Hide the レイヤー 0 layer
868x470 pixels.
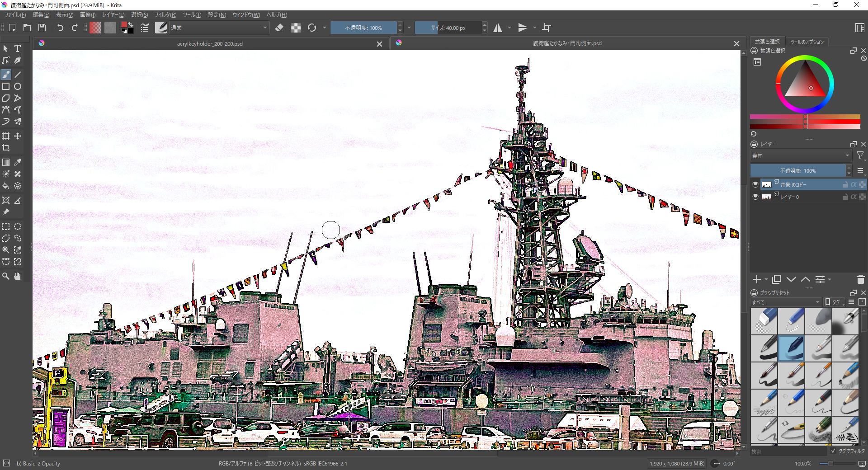tap(755, 197)
